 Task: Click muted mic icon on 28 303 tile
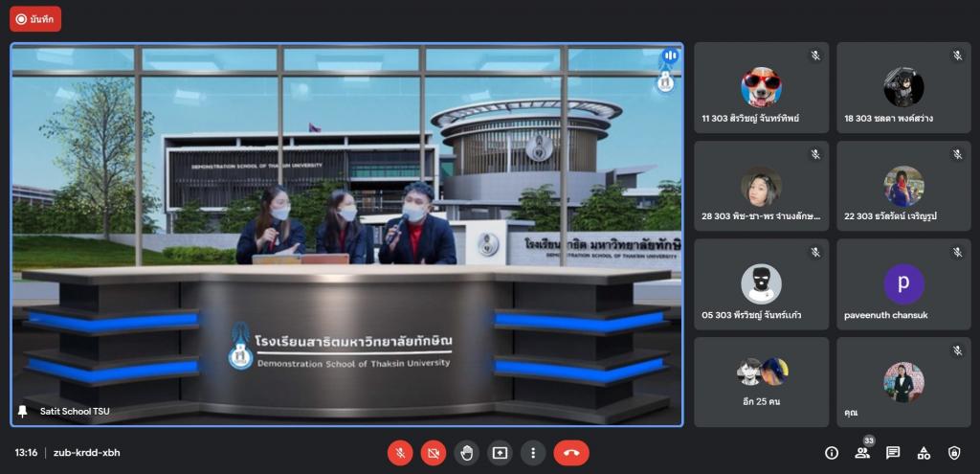click(815, 154)
